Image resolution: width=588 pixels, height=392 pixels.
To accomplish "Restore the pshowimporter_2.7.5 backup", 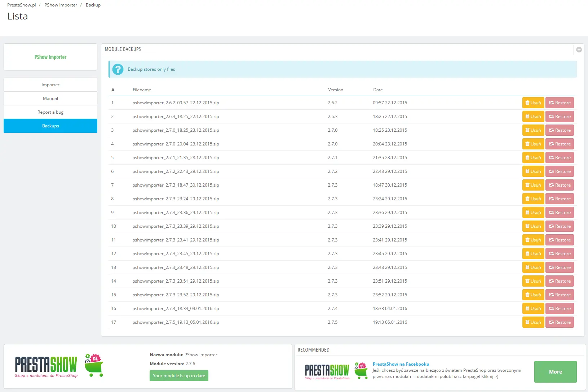I will click(x=559, y=322).
